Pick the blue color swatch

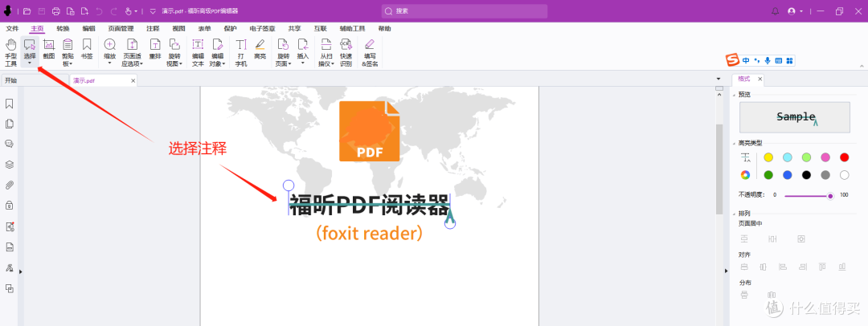point(787,175)
